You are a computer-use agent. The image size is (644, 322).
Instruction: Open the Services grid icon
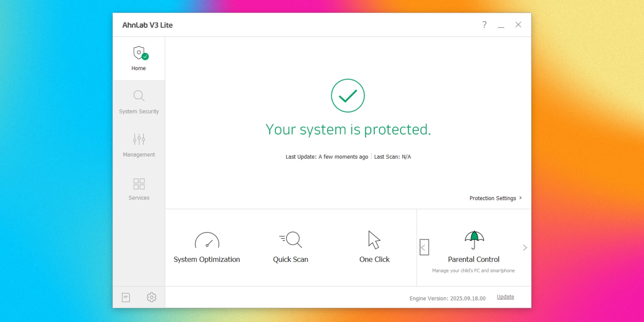pos(139,184)
